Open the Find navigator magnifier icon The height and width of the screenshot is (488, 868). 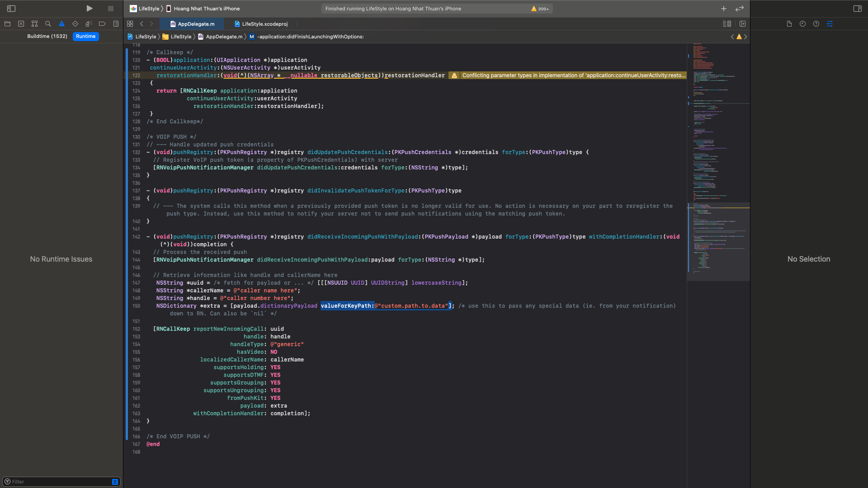tap(48, 24)
